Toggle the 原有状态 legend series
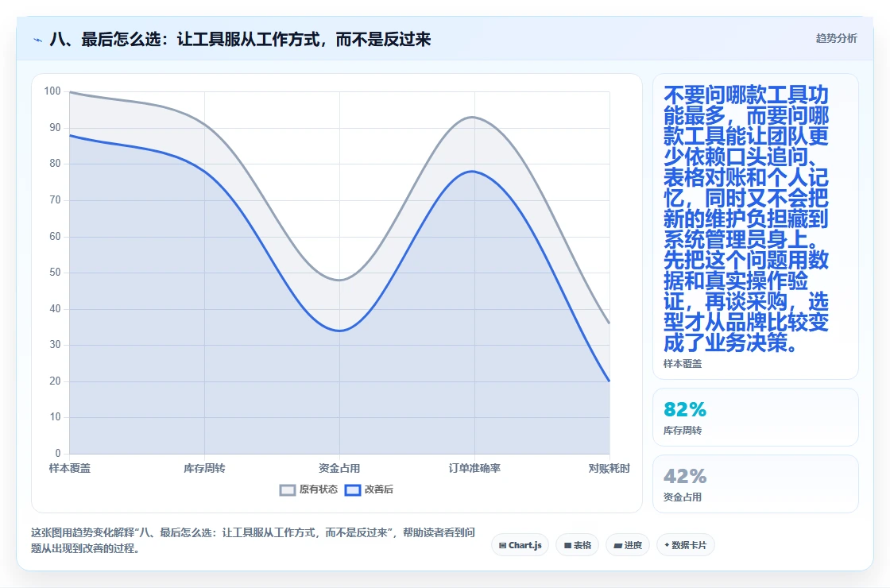 coord(309,489)
